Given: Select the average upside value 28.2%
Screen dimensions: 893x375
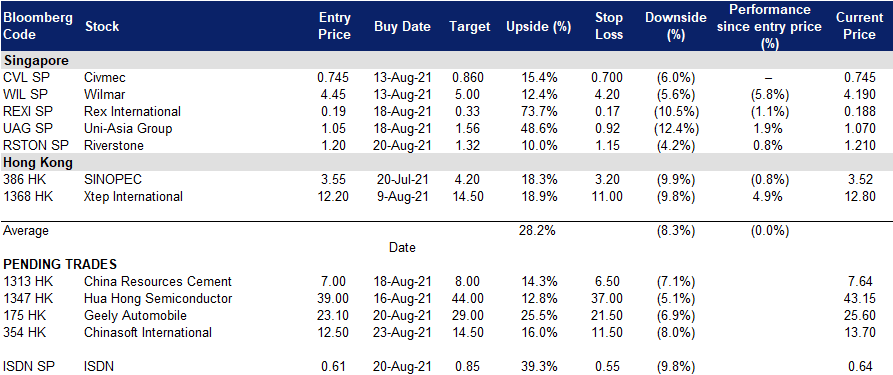Looking at the screenshot, I should (538, 231).
